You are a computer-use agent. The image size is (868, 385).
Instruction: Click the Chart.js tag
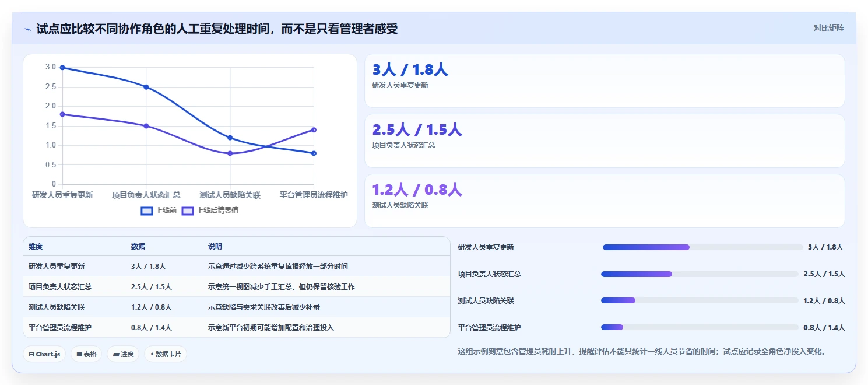(x=44, y=354)
